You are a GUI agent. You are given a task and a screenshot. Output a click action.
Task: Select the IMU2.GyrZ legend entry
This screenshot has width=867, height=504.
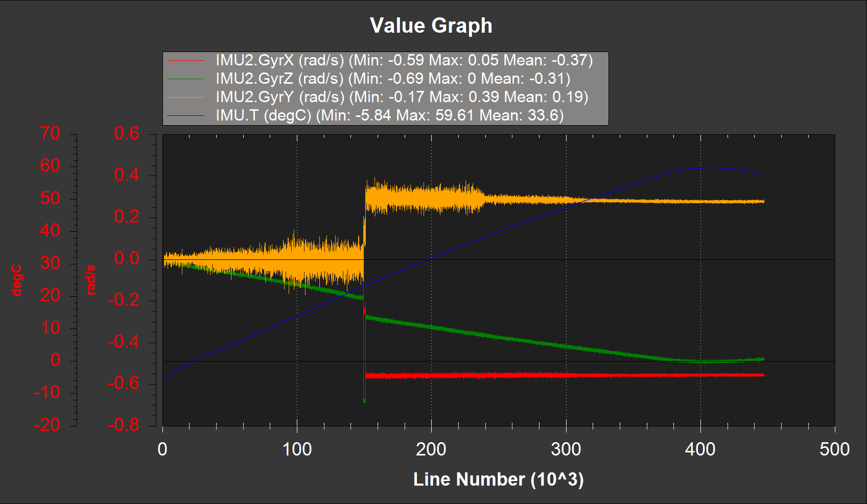click(x=393, y=79)
